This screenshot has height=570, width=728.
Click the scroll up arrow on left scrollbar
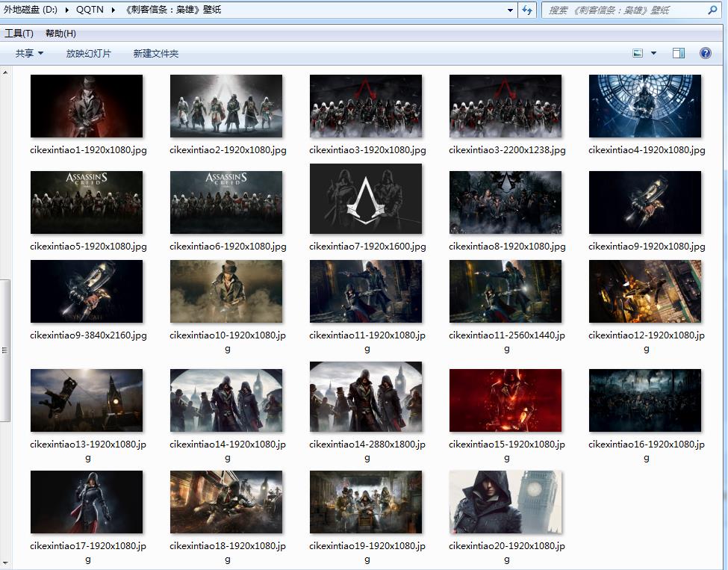[x=5, y=73]
